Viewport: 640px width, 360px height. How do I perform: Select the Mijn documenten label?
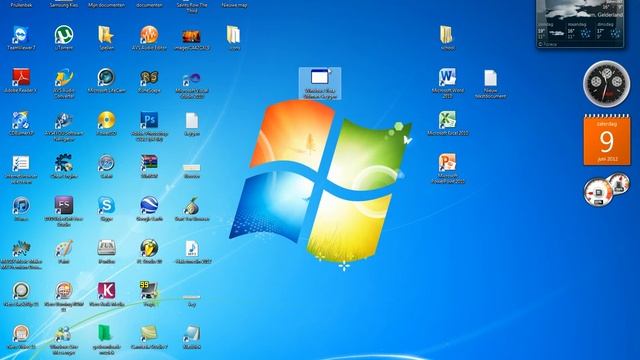(x=106, y=5)
